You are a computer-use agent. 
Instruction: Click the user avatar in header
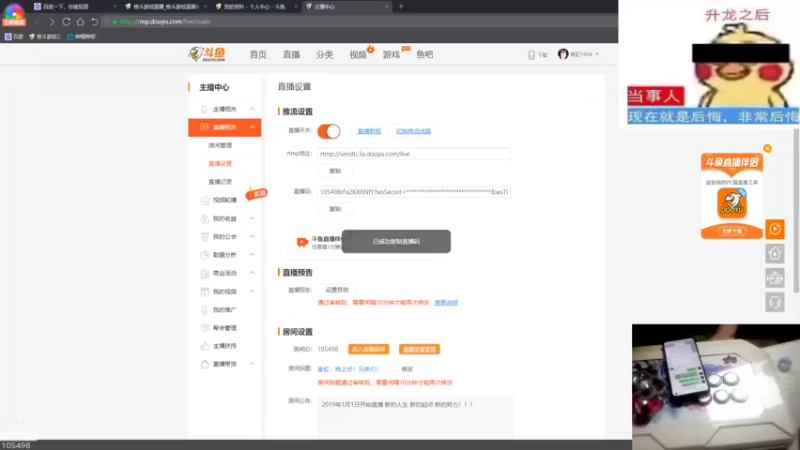click(563, 54)
